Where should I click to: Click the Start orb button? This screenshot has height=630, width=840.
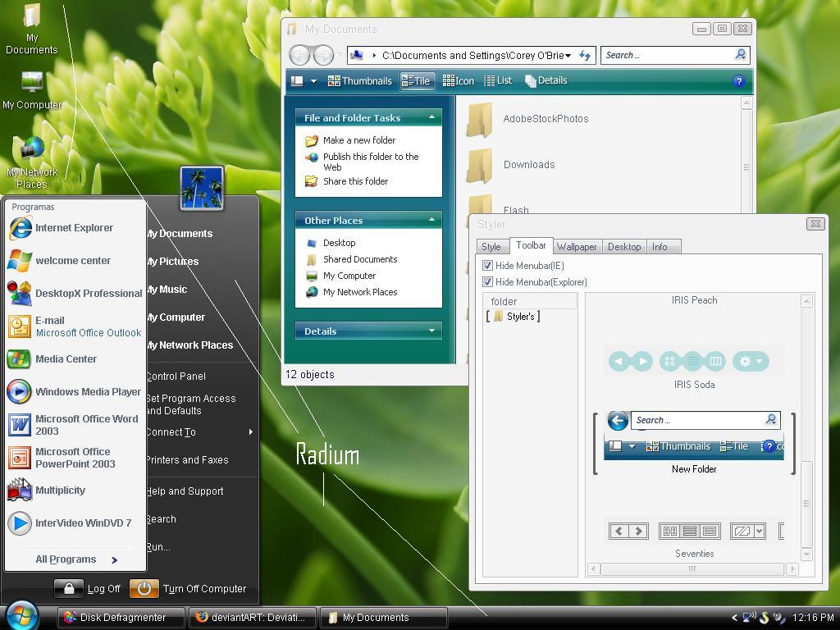click(x=22, y=615)
